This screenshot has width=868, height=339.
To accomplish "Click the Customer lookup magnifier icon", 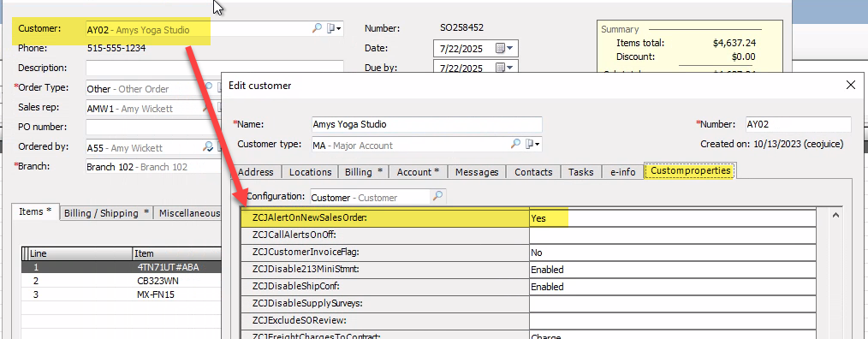I will (317, 29).
